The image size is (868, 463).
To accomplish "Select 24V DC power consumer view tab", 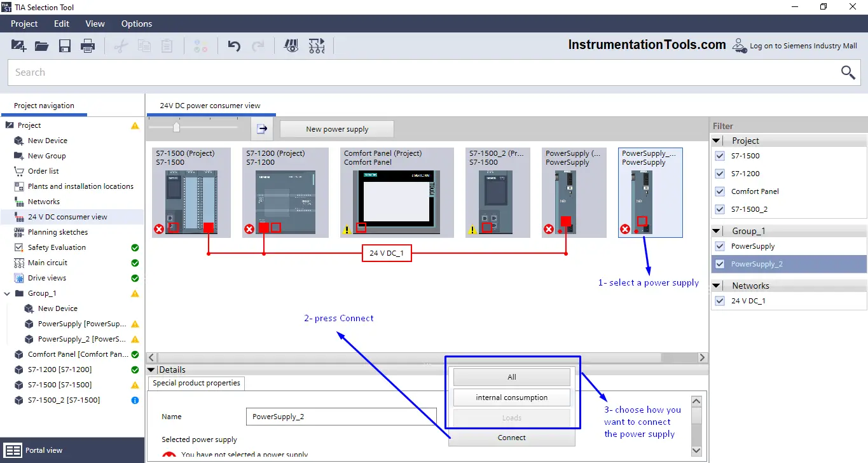I will click(210, 106).
